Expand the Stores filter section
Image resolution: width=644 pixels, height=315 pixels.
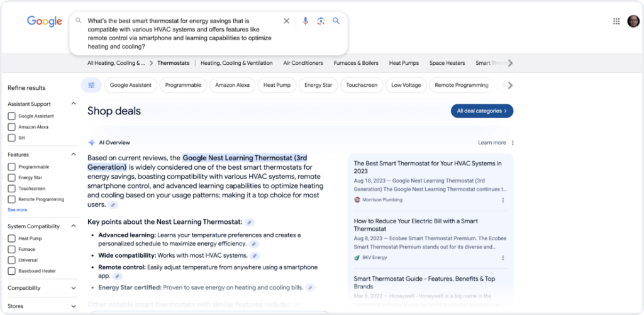tap(74, 306)
